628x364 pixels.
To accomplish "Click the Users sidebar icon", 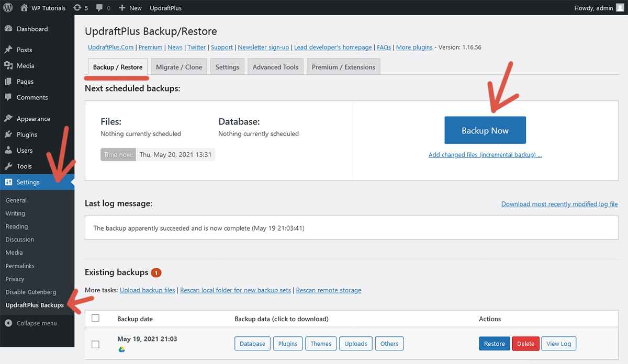I will pos(8,150).
